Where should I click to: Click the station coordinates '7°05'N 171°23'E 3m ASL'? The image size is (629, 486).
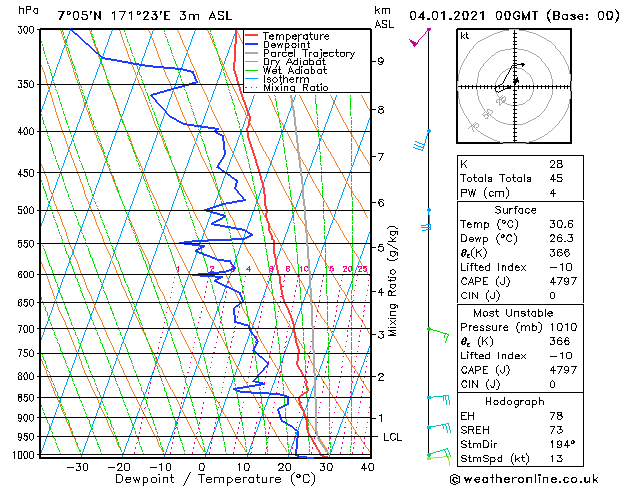point(145,16)
